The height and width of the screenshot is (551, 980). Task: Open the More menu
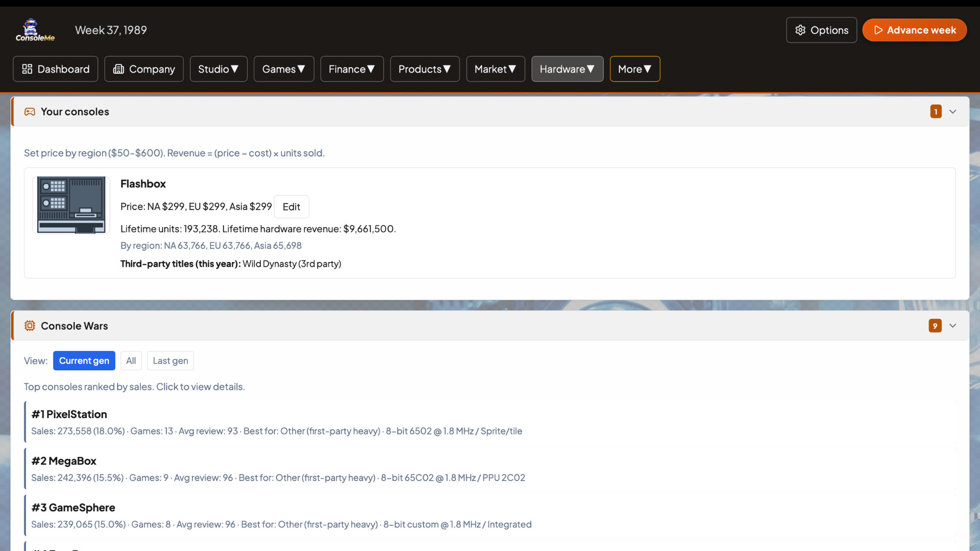coord(634,69)
